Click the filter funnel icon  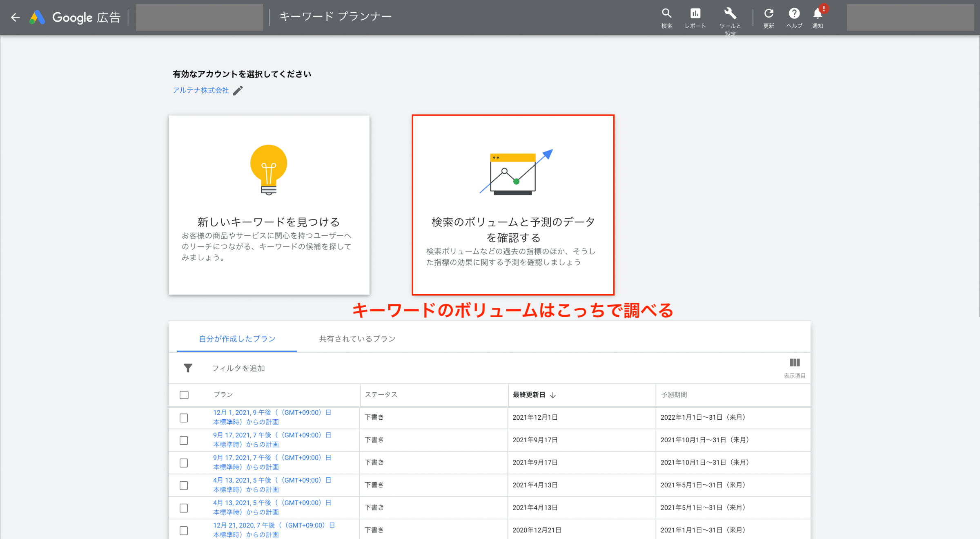(x=188, y=368)
